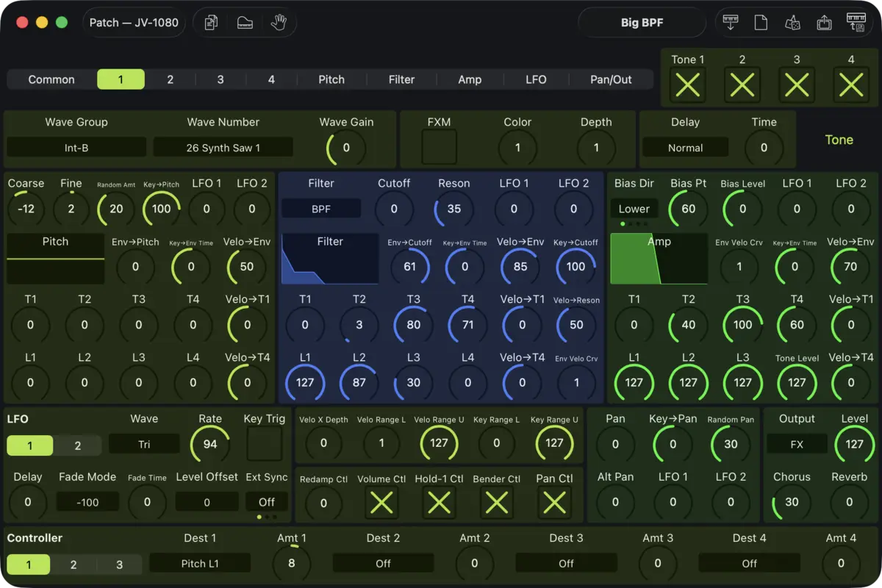Click the Bias Pt knob showing 60
The image size is (882, 588).
pyautogui.click(x=688, y=209)
